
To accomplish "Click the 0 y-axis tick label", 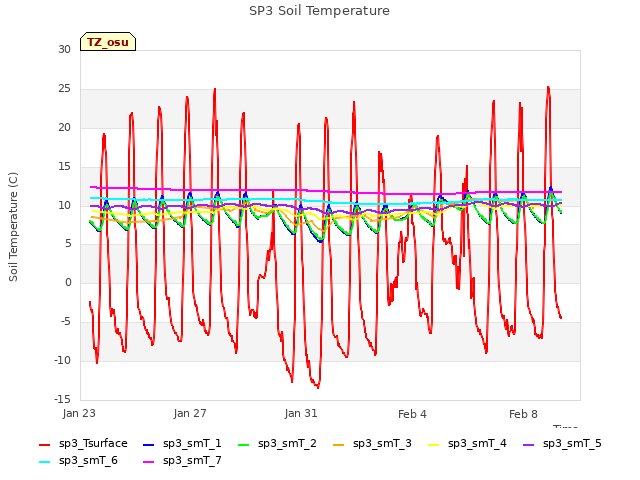I will [68, 282].
